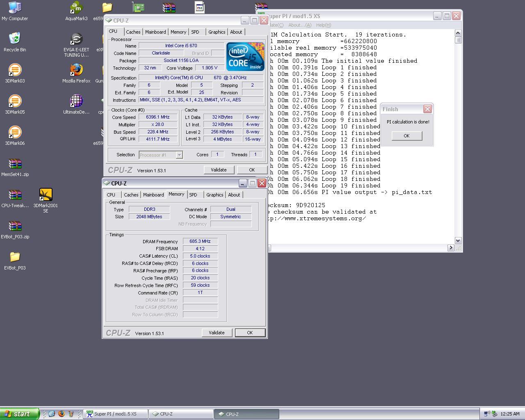The height and width of the screenshot is (420, 525).
Task: Open Caches tab in CPU-Z processor window
Action: tap(133, 32)
